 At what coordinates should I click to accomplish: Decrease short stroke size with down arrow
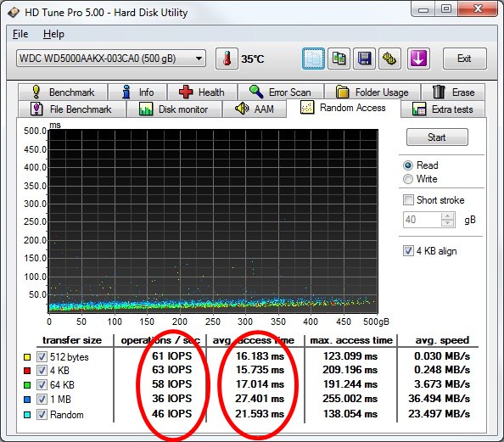pos(448,223)
